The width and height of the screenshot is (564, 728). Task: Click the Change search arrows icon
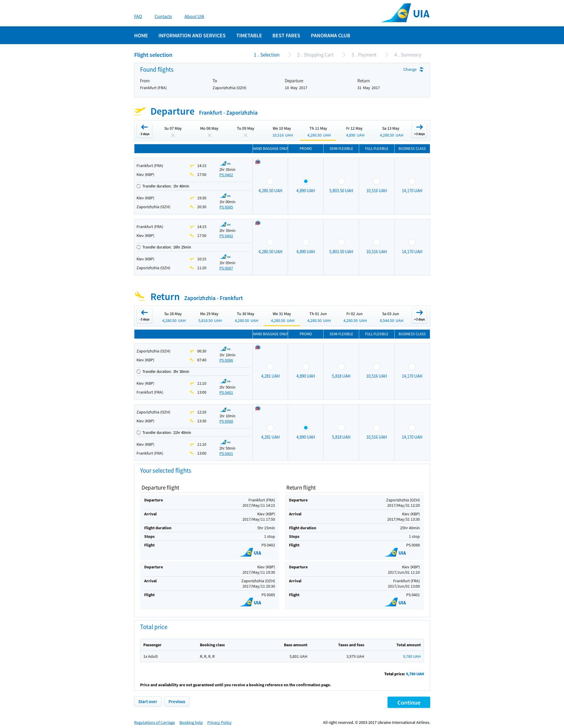click(421, 69)
